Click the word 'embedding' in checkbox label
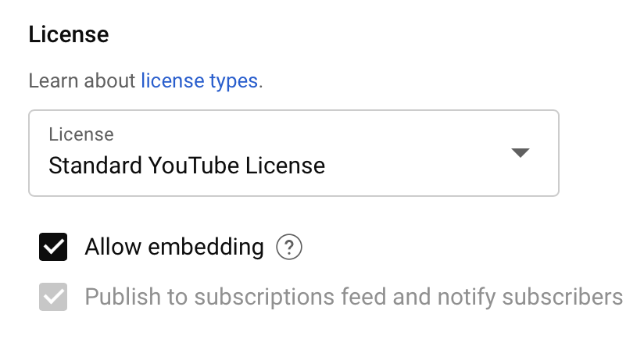644x339 pixels. (206, 247)
